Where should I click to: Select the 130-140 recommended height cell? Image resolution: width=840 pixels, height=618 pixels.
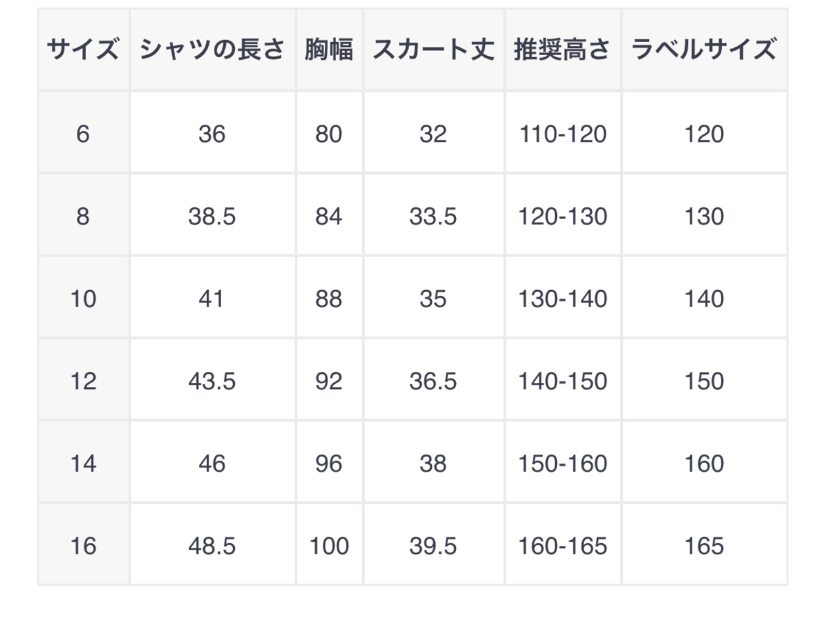pos(563,299)
